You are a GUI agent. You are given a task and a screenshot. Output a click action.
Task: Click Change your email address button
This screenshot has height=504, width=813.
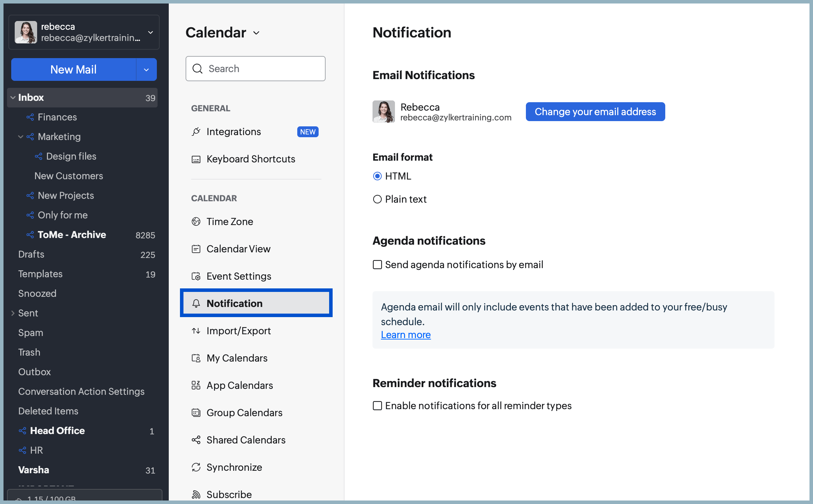pyautogui.click(x=595, y=112)
